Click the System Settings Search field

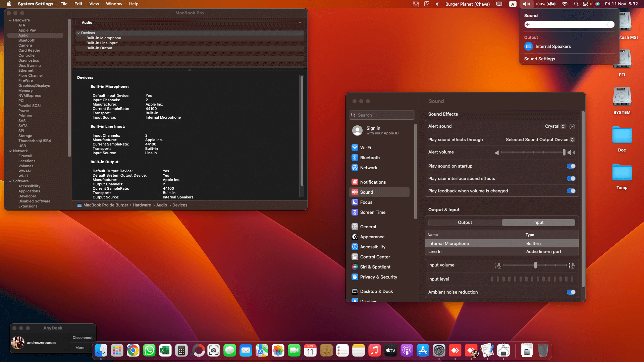382,115
